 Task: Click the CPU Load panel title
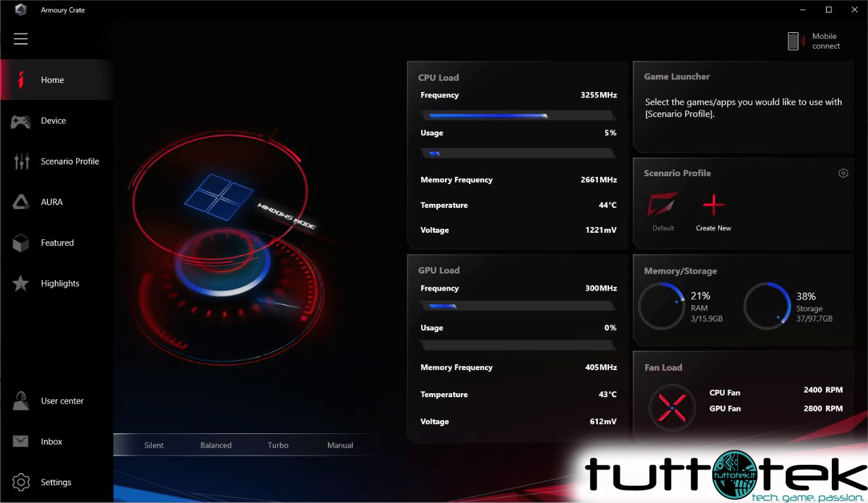pyautogui.click(x=438, y=78)
